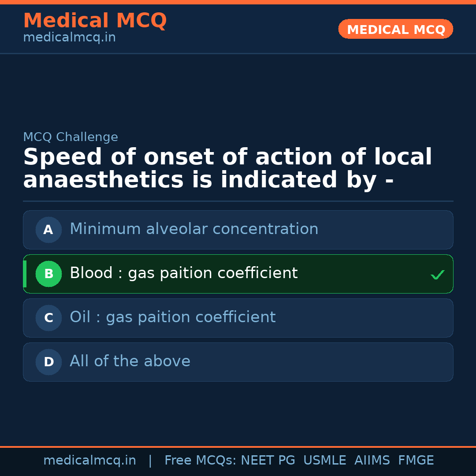The height and width of the screenshot is (476, 476).
Task: Expand the MCQ Challenge section label
Action: [x=71, y=137]
